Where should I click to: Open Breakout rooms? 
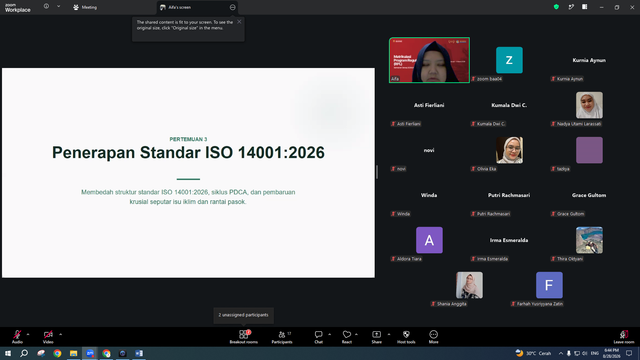coord(244,336)
